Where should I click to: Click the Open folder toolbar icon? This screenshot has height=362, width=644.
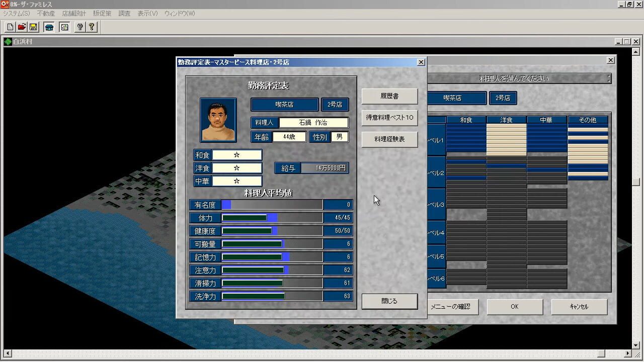pos(22,27)
